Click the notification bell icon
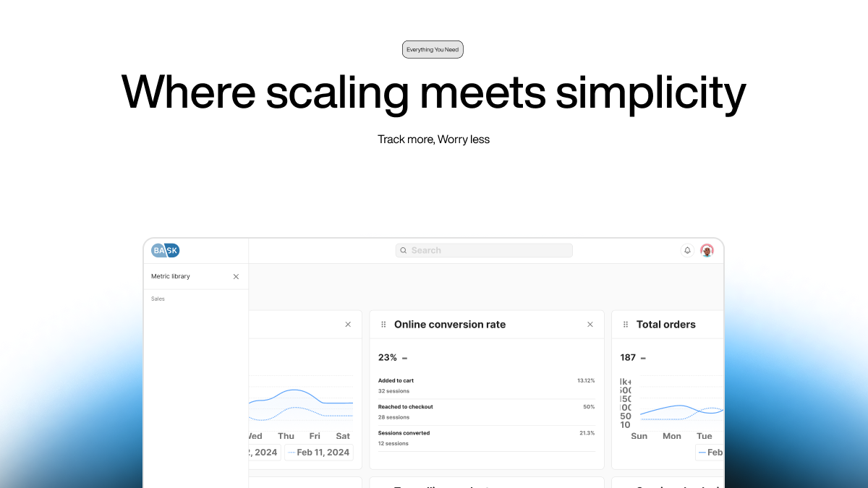The image size is (868, 488). click(687, 250)
